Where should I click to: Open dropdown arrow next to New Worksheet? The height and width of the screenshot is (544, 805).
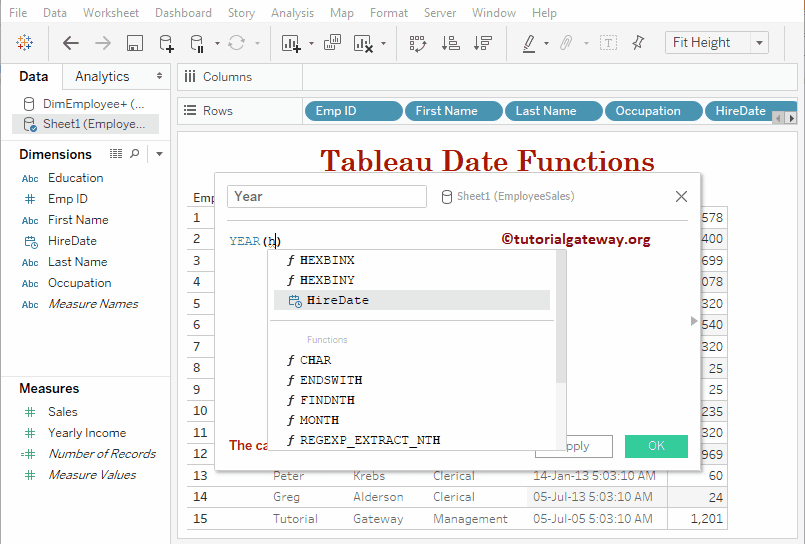pyautogui.click(x=311, y=44)
